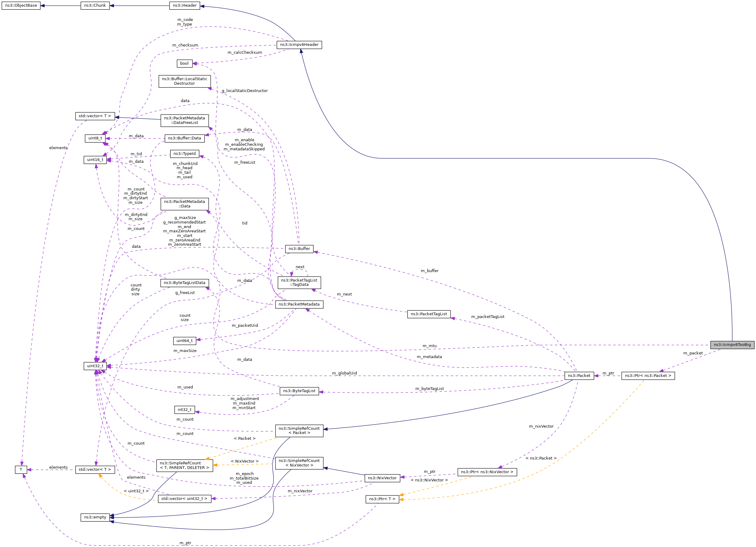Click the m_buffer edge label
Image resolution: width=756 pixels, height=547 pixels.
tap(429, 271)
